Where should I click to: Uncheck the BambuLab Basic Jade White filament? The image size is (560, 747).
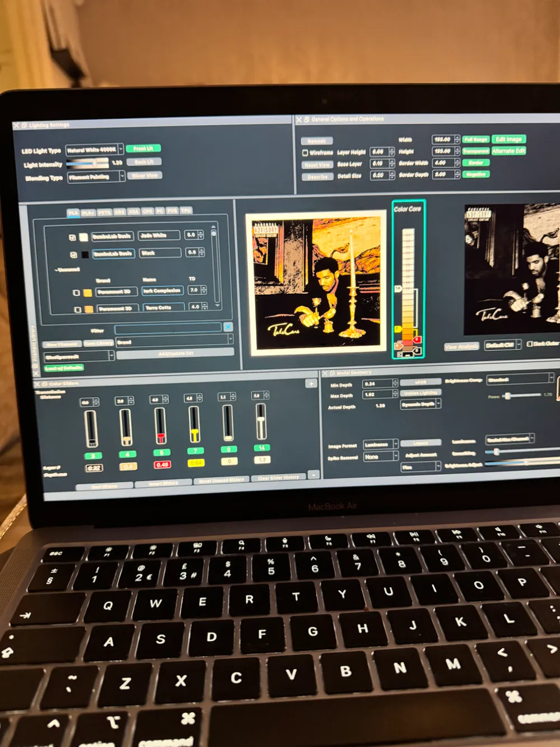click(x=73, y=238)
